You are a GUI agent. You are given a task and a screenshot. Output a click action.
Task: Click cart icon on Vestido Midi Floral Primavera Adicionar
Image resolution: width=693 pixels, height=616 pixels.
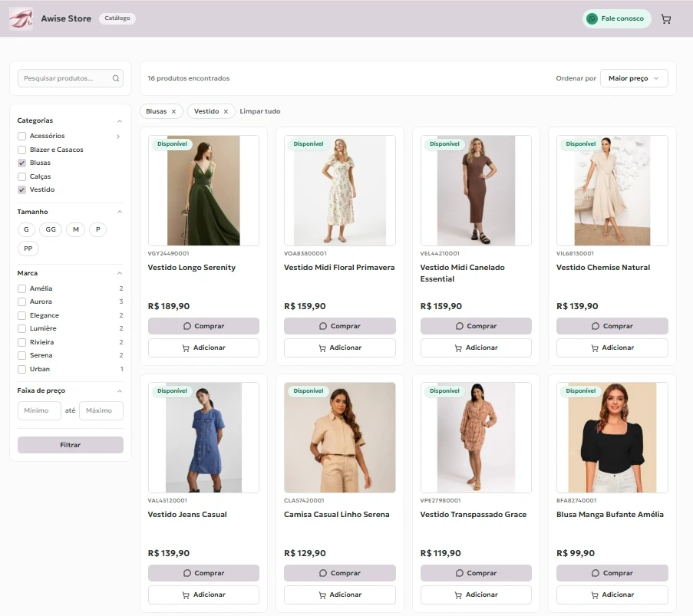(x=322, y=348)
